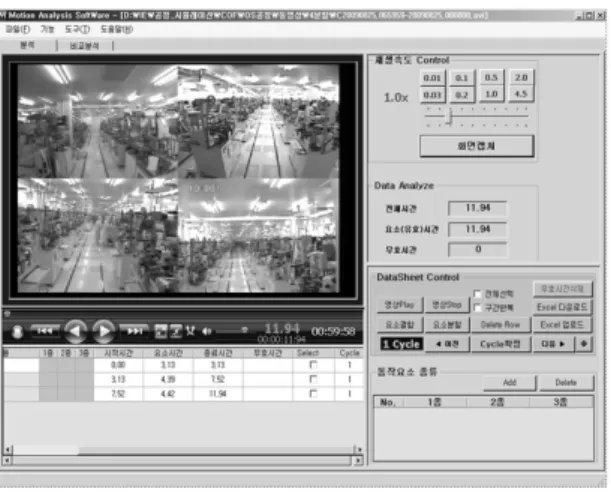Click the 전체시간 total time field

point(478,208)
